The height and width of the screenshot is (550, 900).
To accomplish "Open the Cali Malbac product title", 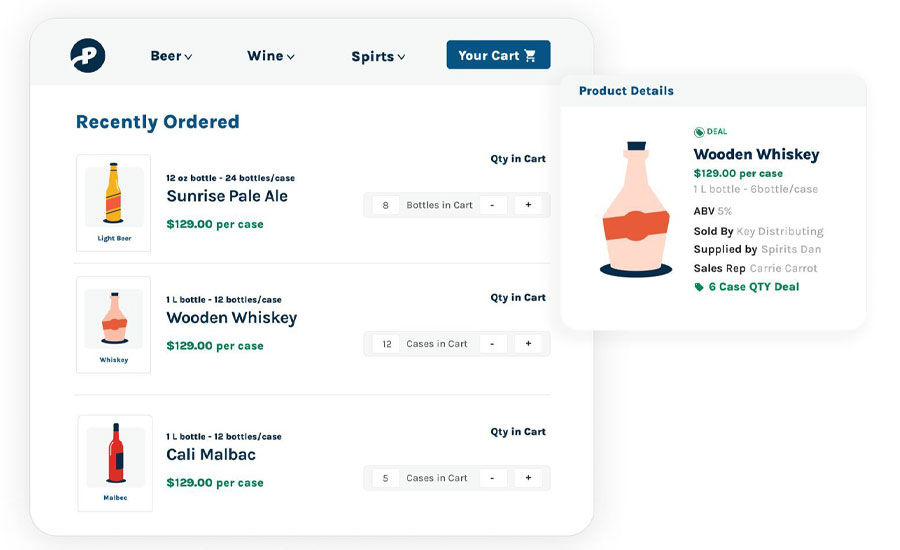I will point(211,455).
